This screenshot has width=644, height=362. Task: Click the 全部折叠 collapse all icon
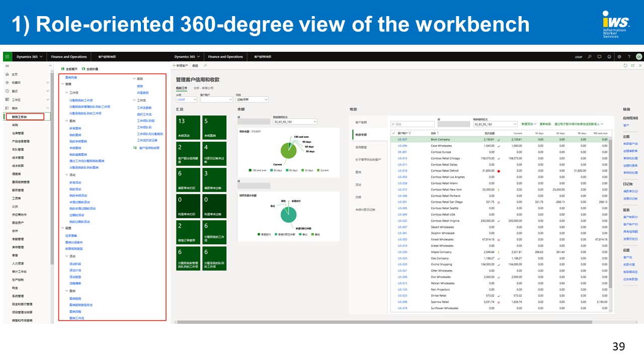click(84, 69)
